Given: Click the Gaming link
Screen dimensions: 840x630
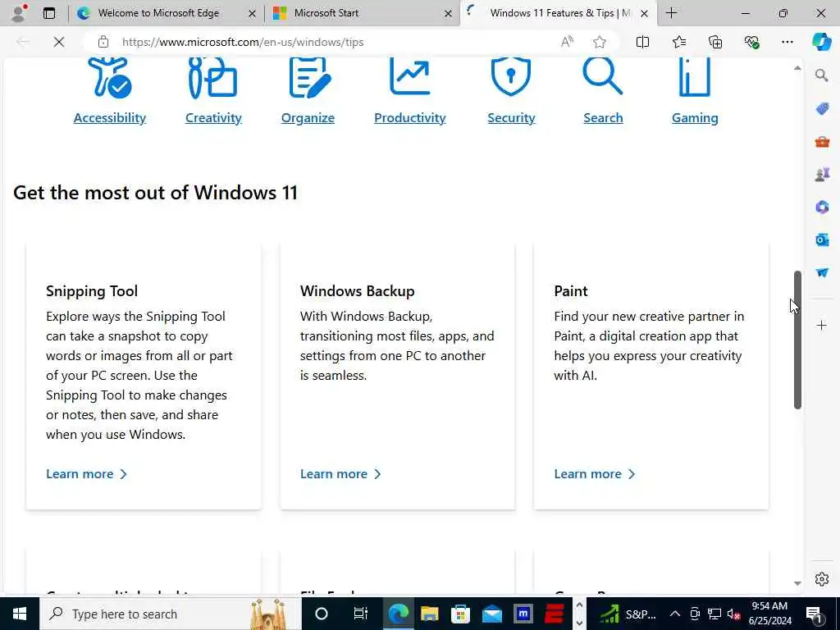Looking at the screenshot, I should click(x=695, y=118).
